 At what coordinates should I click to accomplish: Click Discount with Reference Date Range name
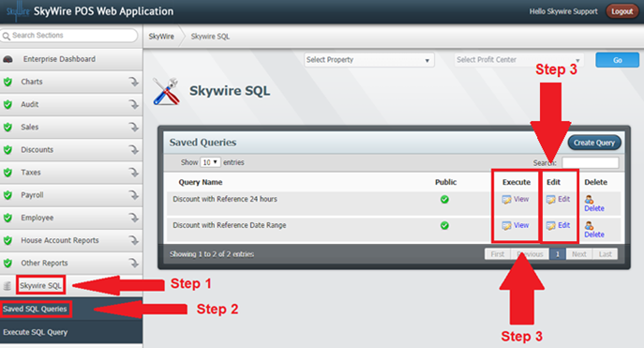pos(230,225)
